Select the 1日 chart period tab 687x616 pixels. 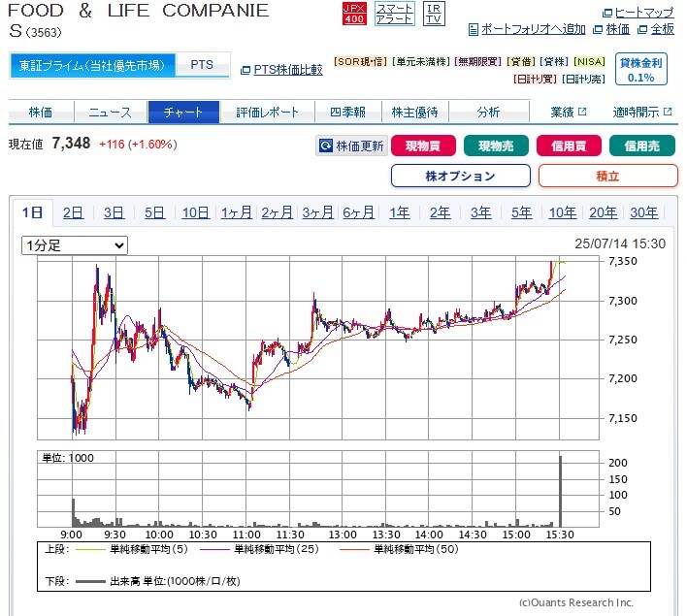(x=33, y=212)
